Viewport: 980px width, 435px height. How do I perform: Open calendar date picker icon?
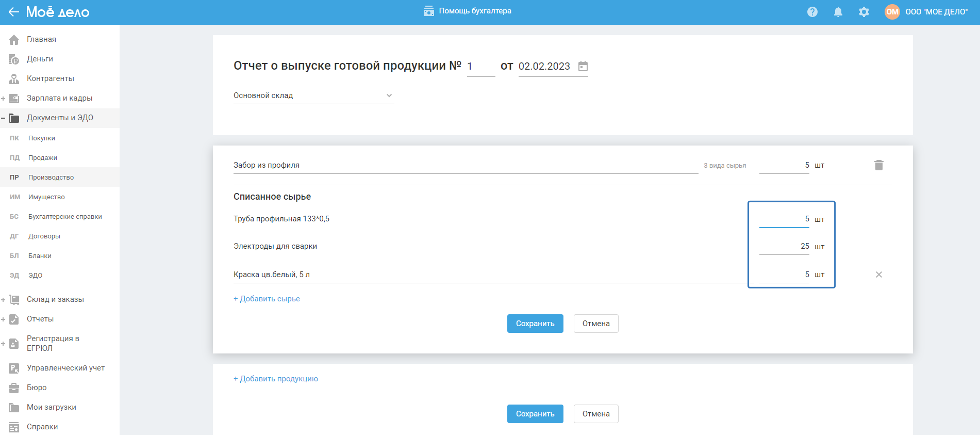pyautogui.click(x=583, y=66)
